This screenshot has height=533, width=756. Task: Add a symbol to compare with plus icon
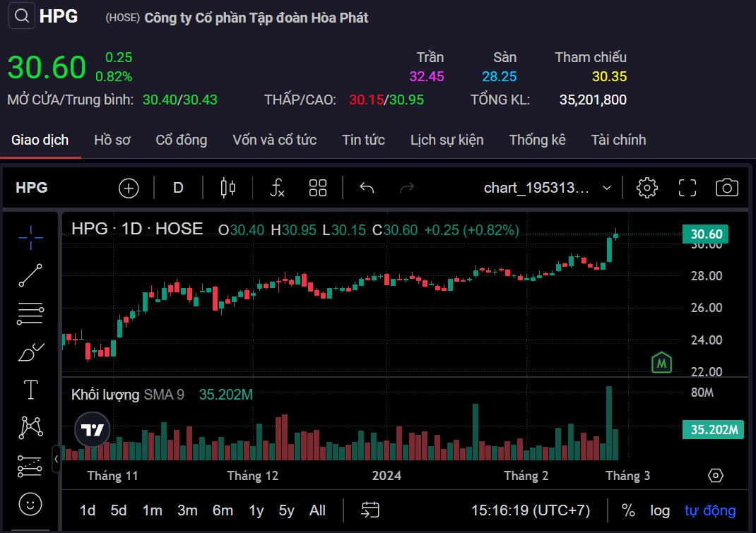tap(129, 188)
